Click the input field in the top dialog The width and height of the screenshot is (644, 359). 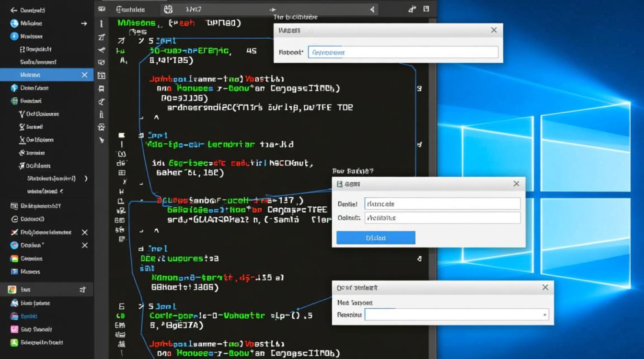[402, 53]
